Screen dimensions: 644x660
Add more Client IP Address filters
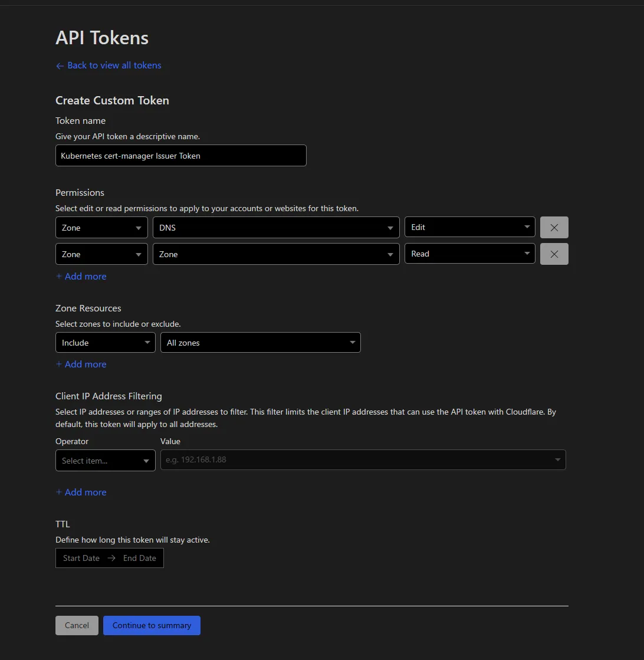pos(81,492)
